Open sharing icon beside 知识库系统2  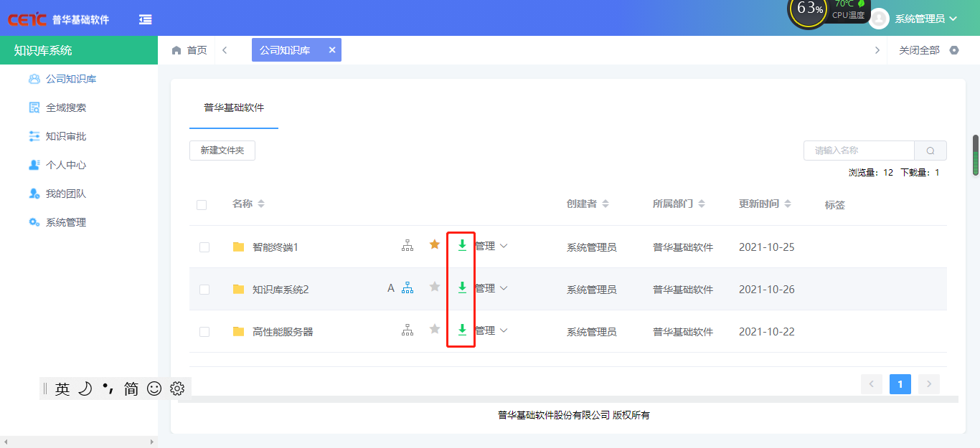click(407, 287)
